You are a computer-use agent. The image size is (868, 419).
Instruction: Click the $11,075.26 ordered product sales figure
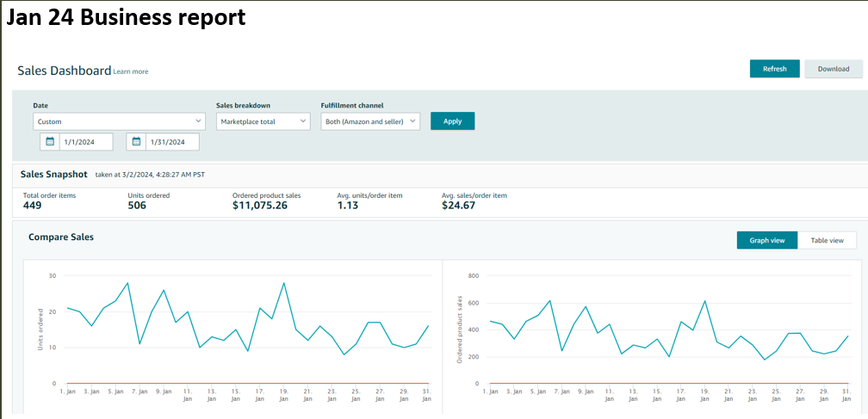pyautogui.click(x=260, y=206)
